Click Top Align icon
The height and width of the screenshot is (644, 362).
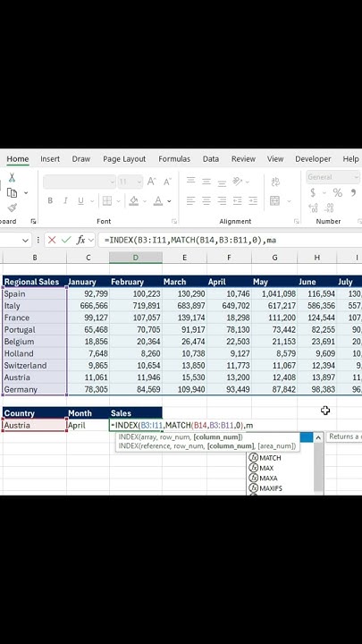[190, 181]
